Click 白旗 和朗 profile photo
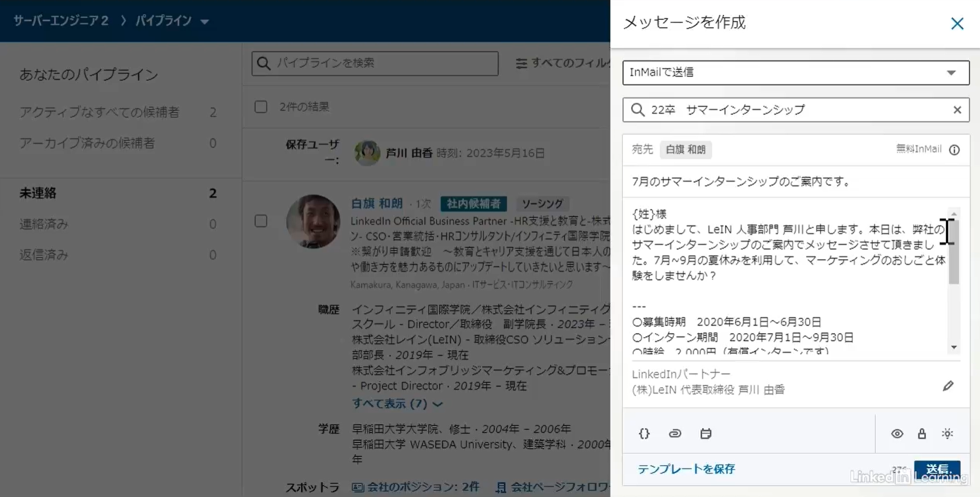The image size is (980, 497). [x=313, y=221]
